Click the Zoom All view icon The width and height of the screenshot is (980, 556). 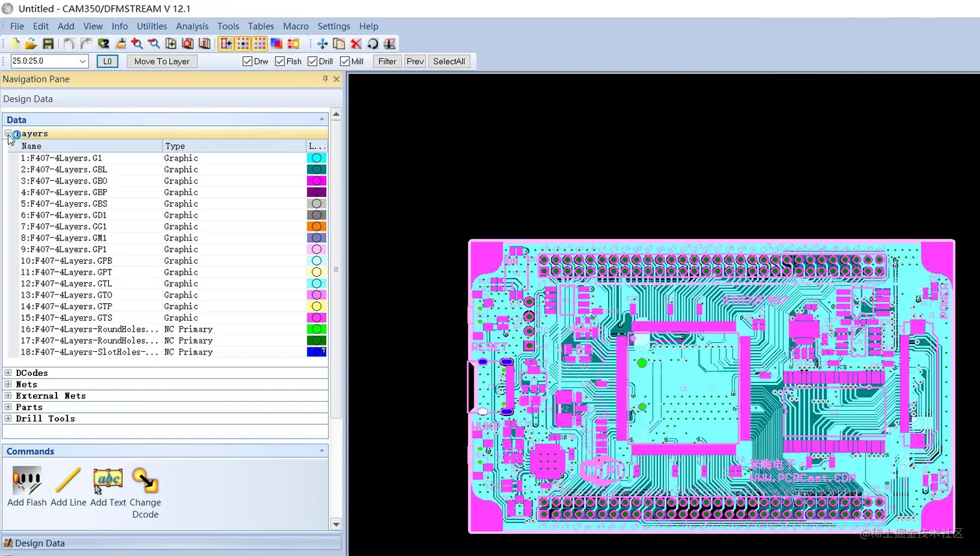tap(171, 43)
